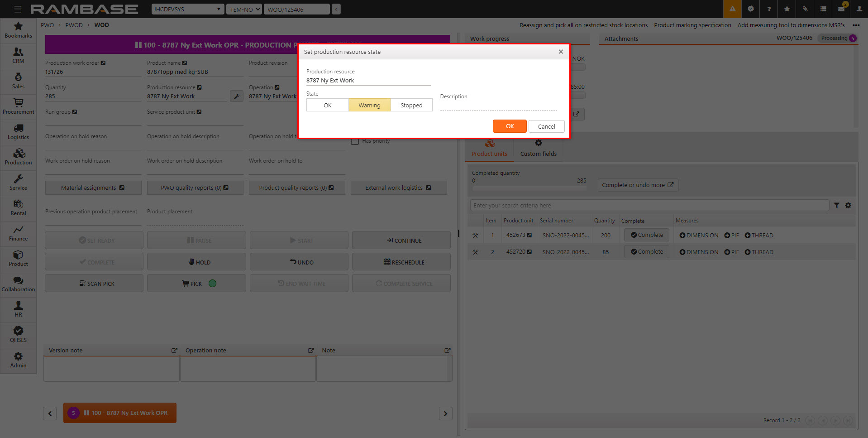Expand the JHCDEVSYS company dropdown
The image size is (868, 438).
(187, 9)
